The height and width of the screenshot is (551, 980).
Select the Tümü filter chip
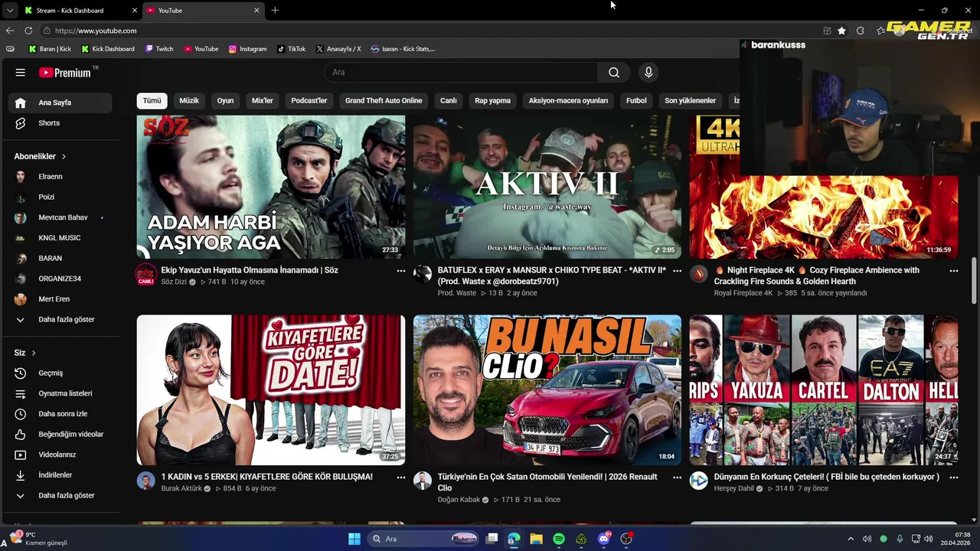152,101
